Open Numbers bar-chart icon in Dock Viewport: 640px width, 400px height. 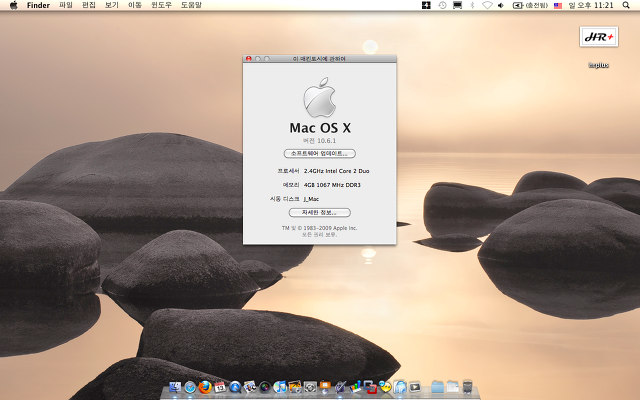[x=355, y=387]
